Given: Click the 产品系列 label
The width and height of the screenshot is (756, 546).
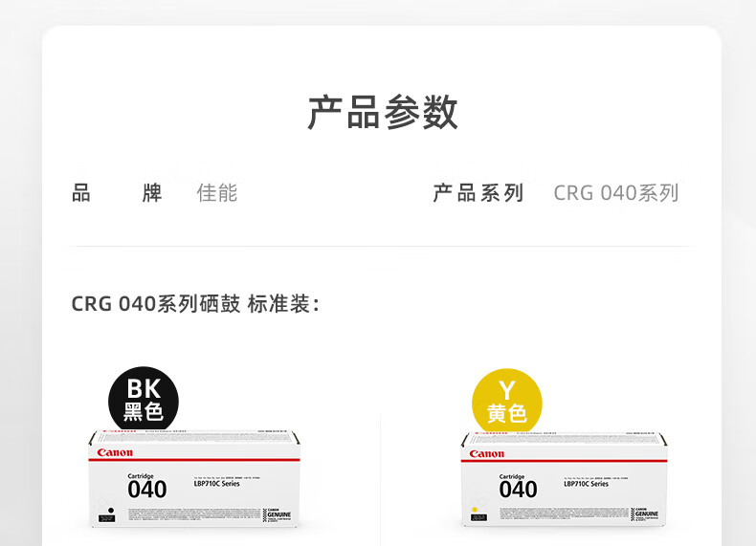Looking at the screenshot, I should (x=478, y=193).
